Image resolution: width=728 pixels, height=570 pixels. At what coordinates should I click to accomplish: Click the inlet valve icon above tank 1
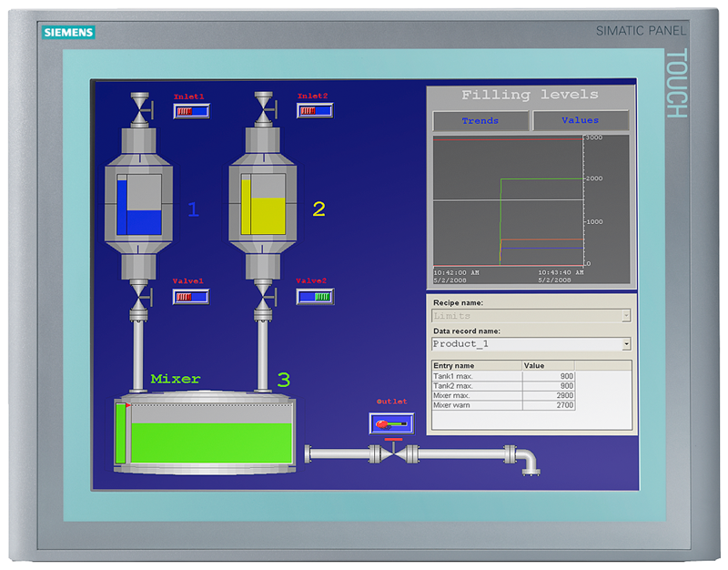(141, 109)
